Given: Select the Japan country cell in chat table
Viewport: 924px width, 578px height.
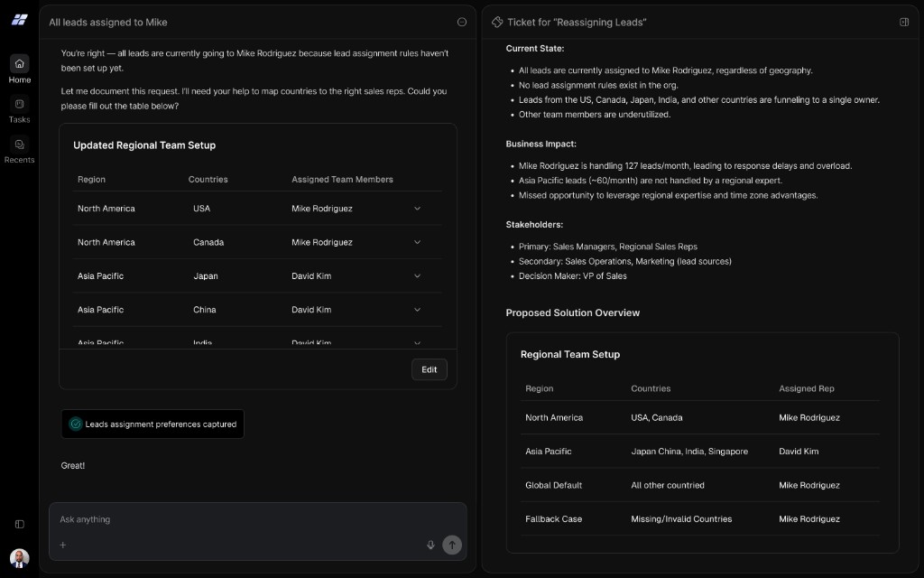Looking at the screenshot, I should (x=205, y=275).
